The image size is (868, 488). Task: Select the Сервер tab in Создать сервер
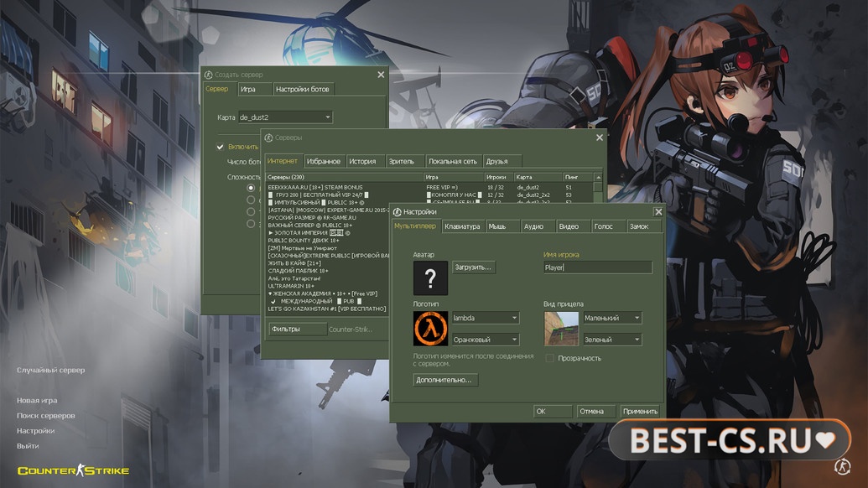coord(220,89)
